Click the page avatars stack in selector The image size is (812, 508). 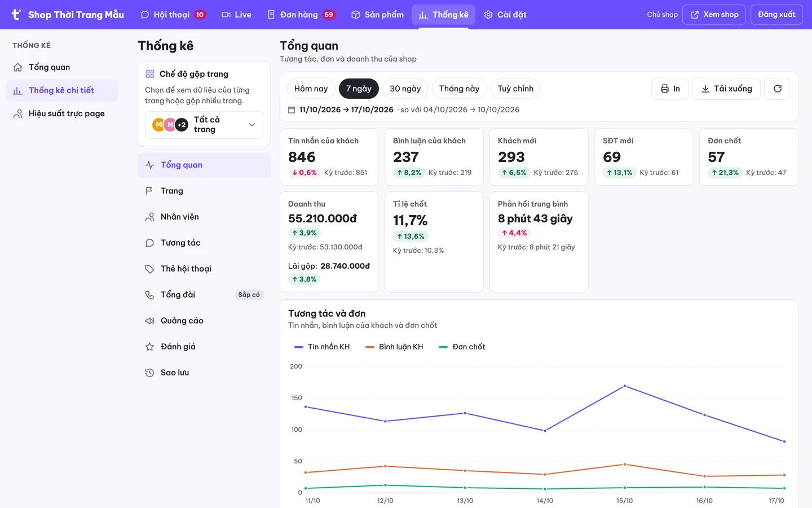click(170, 125)
